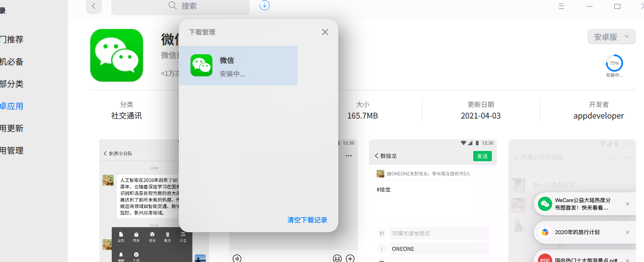This screenshot has width=644, height=262.
Task: Open the 2020年的旅行计划 notification card
Action: (585, 232)
